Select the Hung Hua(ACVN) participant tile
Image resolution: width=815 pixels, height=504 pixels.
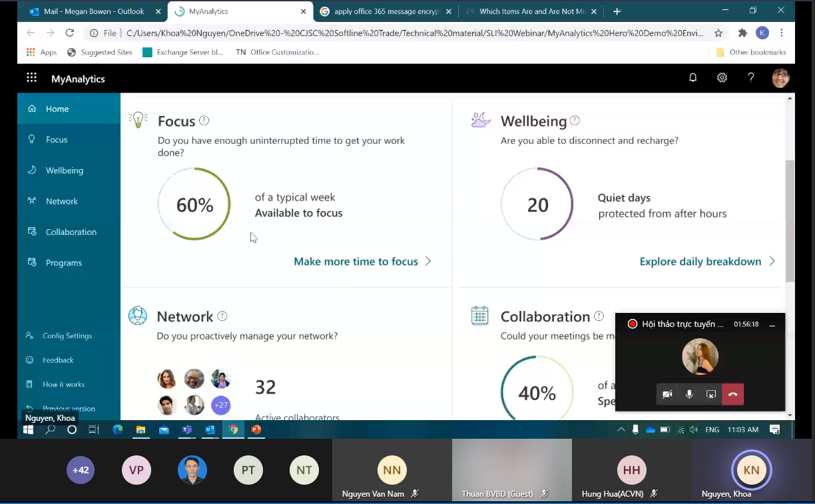pyautogui.click(x=631, y=470)
